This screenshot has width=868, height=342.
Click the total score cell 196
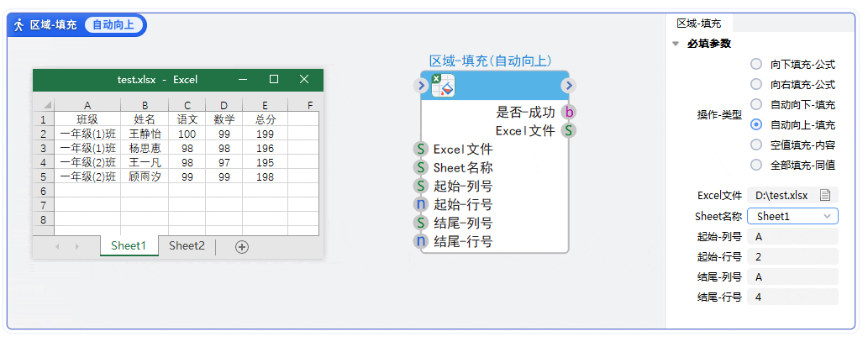(266, 148)
